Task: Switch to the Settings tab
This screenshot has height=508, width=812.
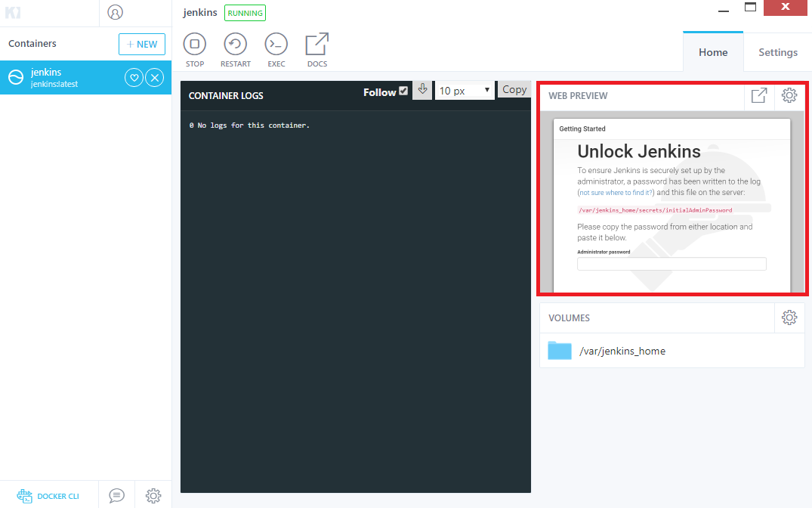Action: [778, 52]
